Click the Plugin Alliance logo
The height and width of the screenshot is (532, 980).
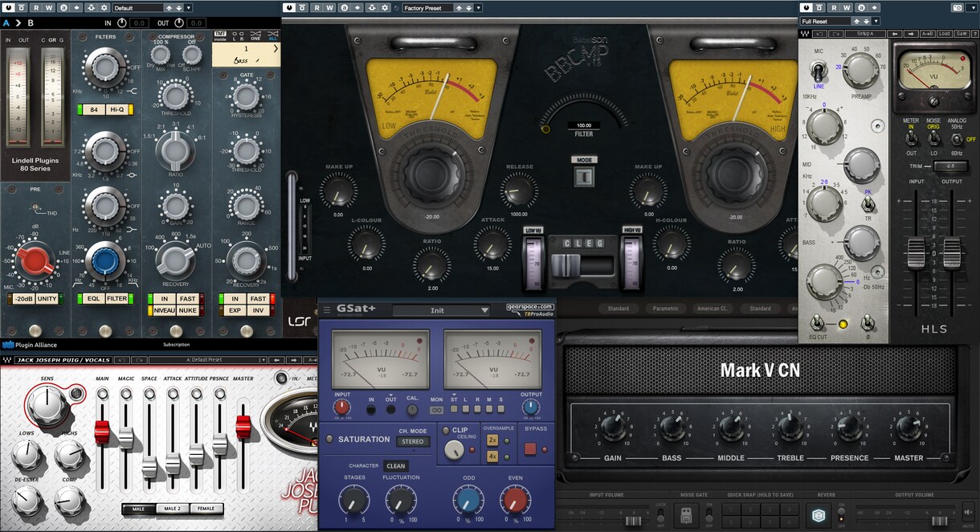click(x=30, y=345)
